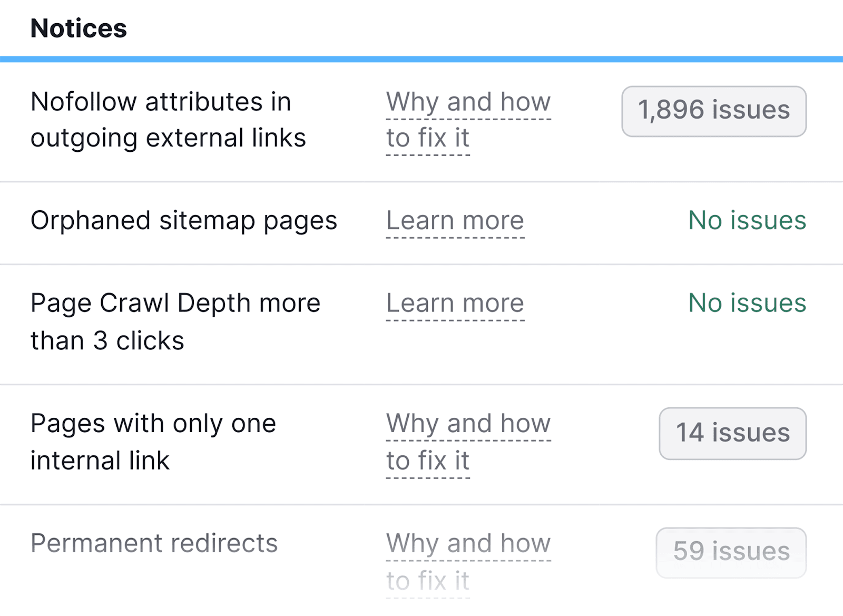
Task: Open the Nofollow attributes issue count badge
Action: pyautogui.click(x=713, y=111)
